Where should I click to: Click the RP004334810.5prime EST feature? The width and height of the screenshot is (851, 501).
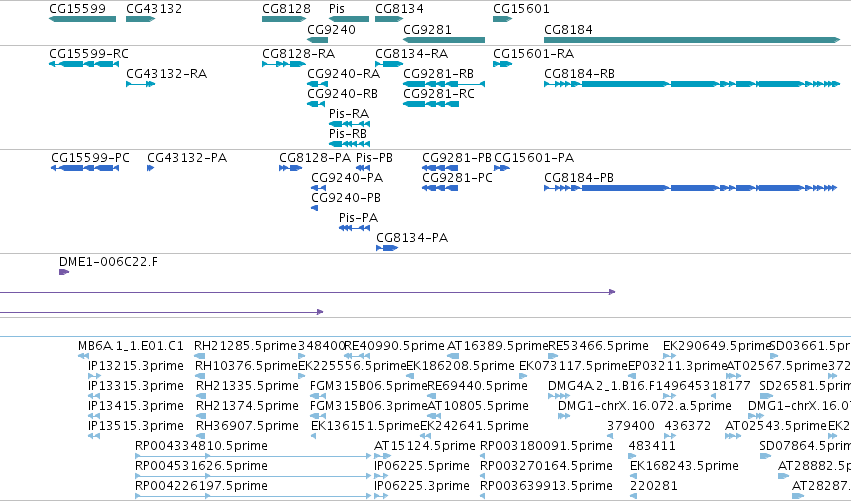point(253,456)
